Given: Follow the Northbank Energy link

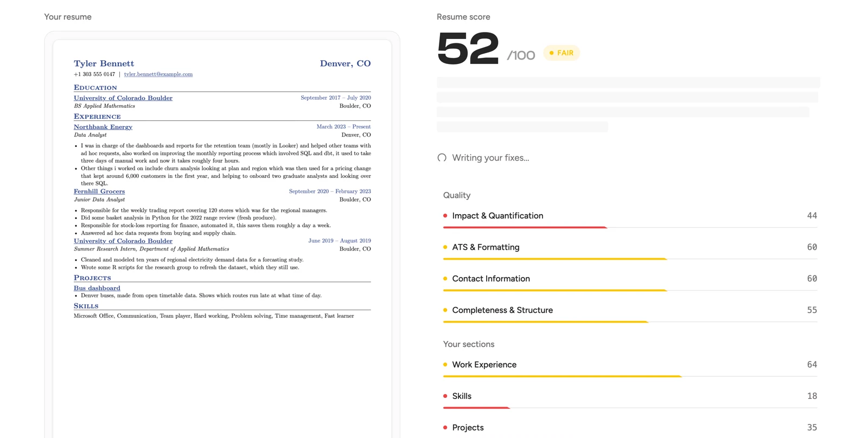Looking at the screenshot, I should click(103, 127).
